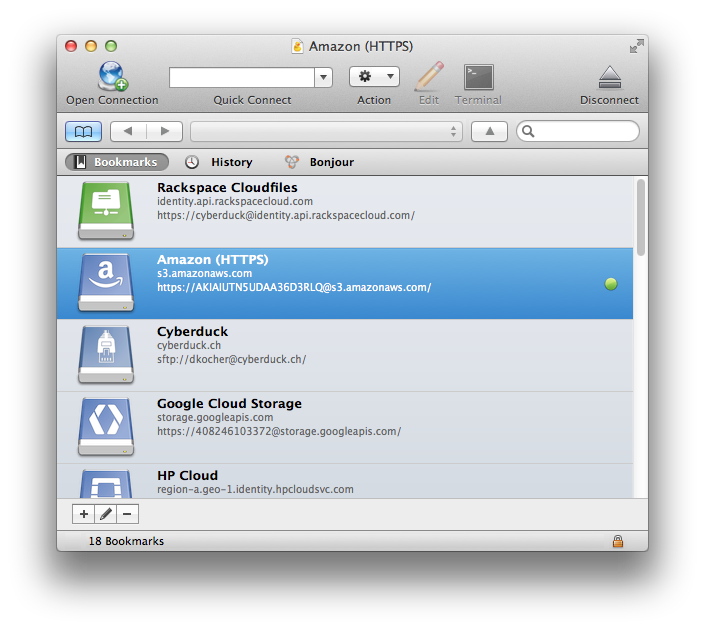Click the 408246103372@storage.googleapis.com URL

click(279, 431)
